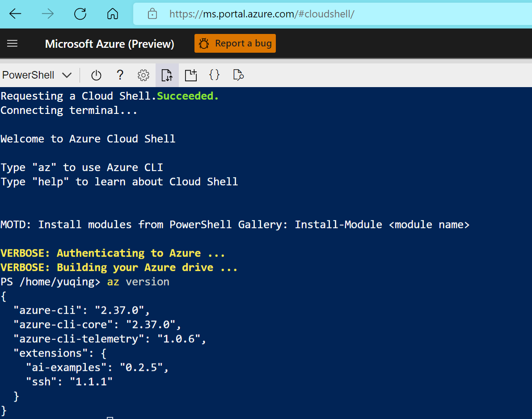Click the Type "help" to learn line
This screenshot has width=532, height=419.
[x=119, y=182]
